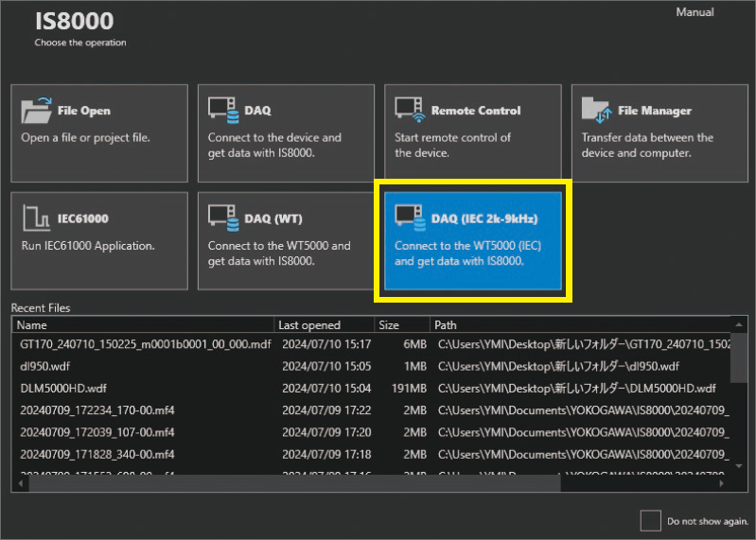
Task: Sort recent files by Name column
Action: coord(142,325)
